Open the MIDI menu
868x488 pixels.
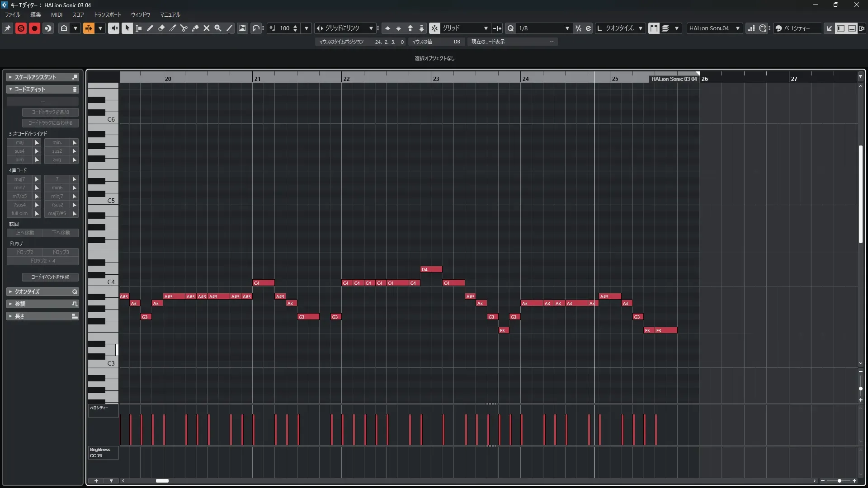pyautogui.click(x=57, y=14)
